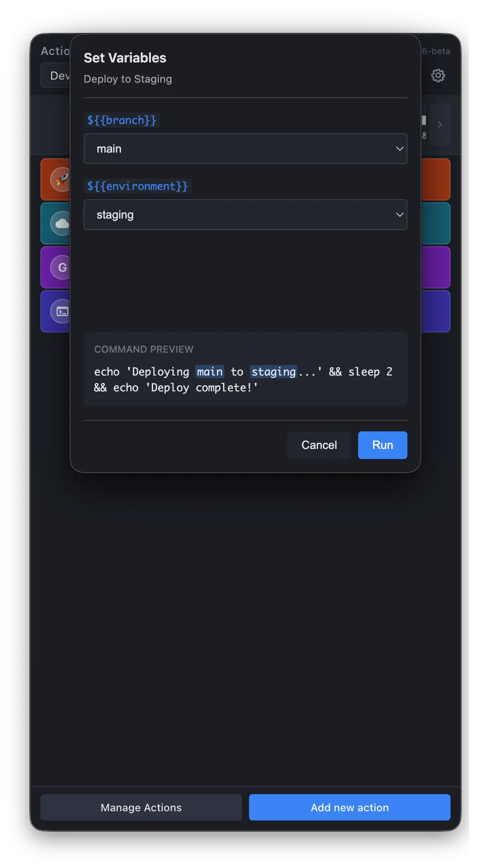
Task: Click the ${{branch}} variable label
Action: point(122,120)
